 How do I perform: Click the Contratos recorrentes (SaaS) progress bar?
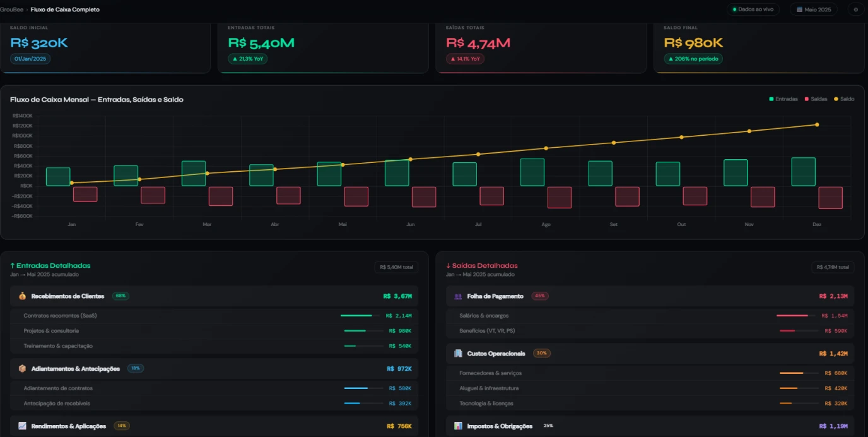[x=361, y=316]
